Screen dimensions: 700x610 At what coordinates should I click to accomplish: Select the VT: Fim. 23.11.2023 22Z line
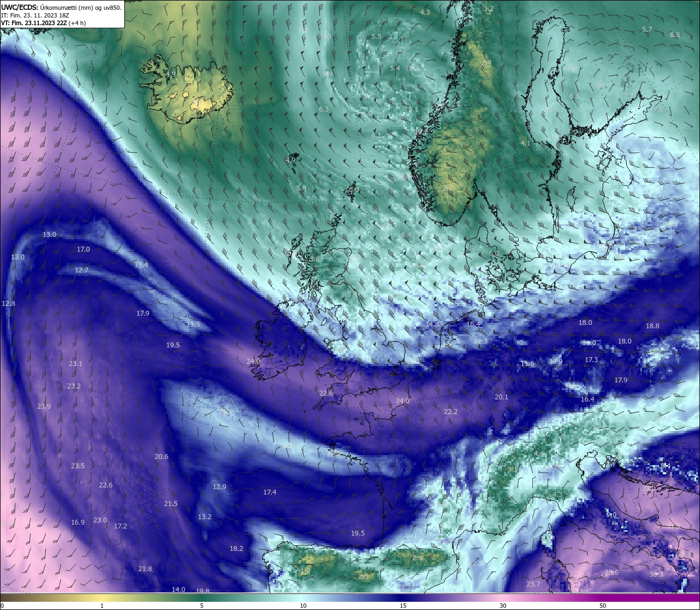point(43,23)
